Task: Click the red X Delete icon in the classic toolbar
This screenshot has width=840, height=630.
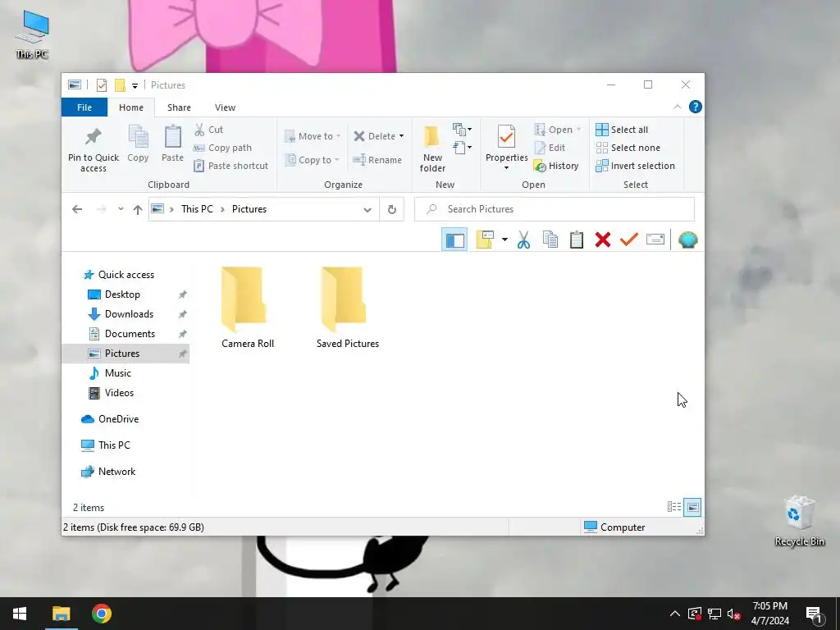Action: (603, 240)
